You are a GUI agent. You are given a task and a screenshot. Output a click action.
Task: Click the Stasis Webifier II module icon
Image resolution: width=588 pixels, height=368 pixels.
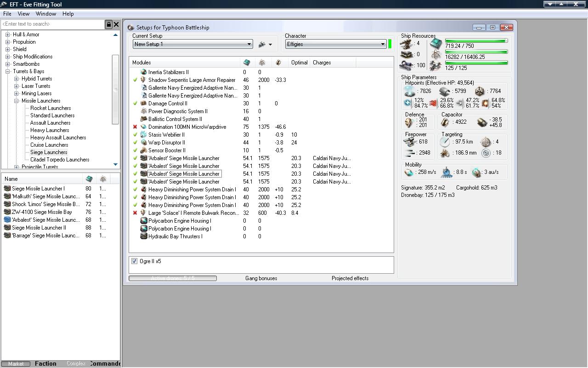tap(143, 135)
